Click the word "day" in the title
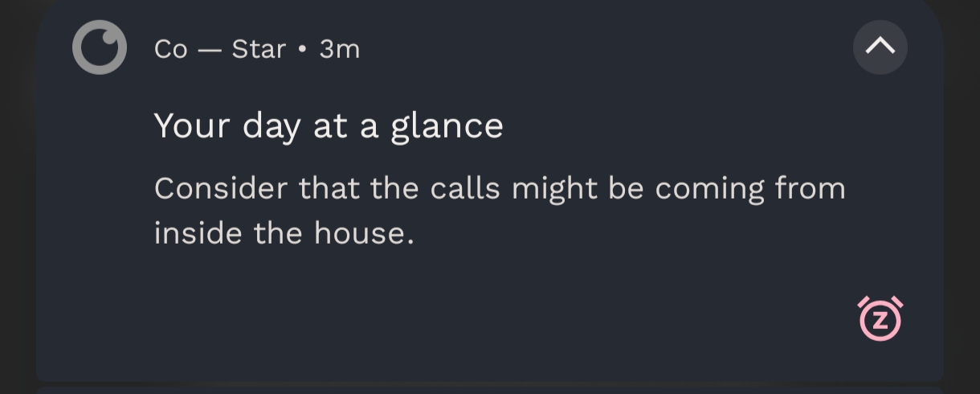The height and width of the screenshot is (394, 980). pos(272,127)
